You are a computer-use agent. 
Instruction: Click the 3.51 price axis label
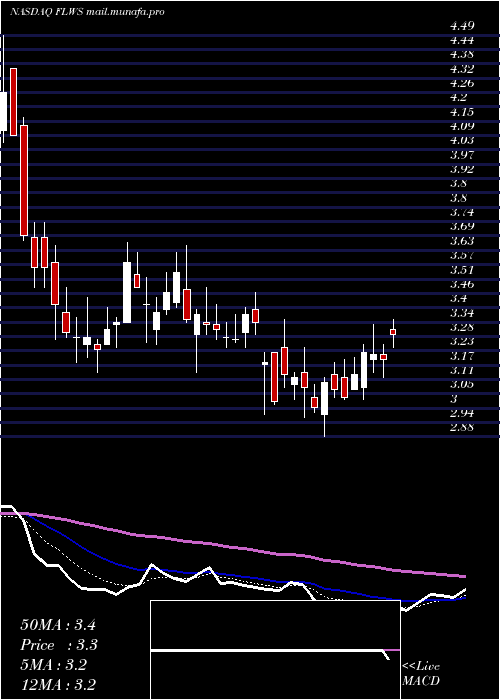462,270
